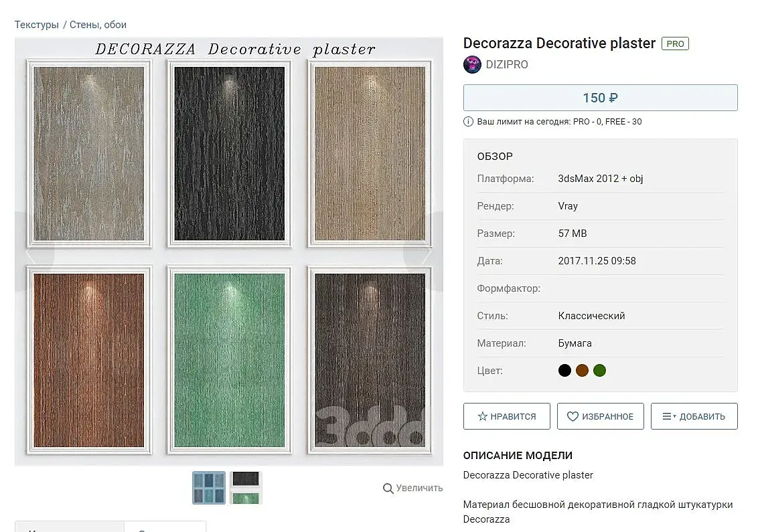
Task: Open the Добавить list dropdown
Action: click(x=694, y=416)
